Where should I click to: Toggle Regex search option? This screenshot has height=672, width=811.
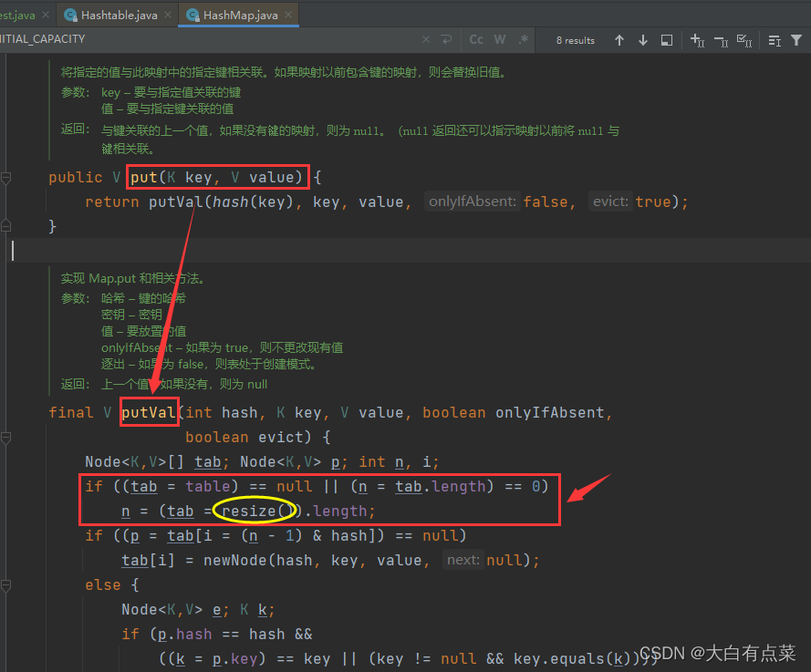524,39
